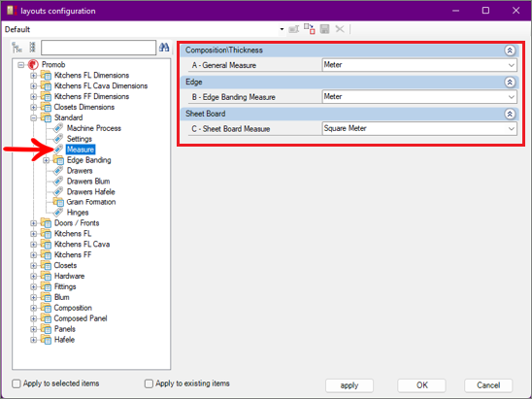Select the Panels tree item
Screen dimensions: 532x399
[x=65, y=329]
